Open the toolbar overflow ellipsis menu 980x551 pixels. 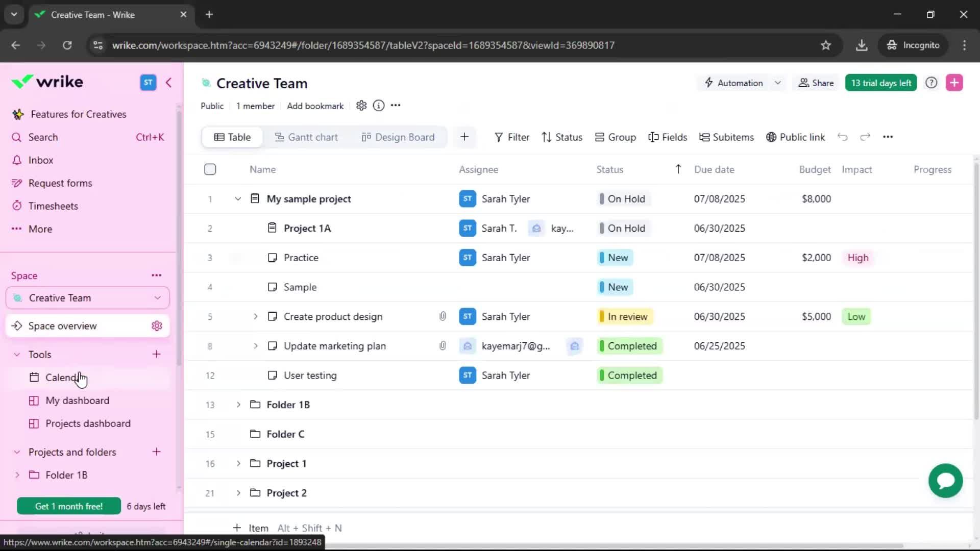(888, 137)
